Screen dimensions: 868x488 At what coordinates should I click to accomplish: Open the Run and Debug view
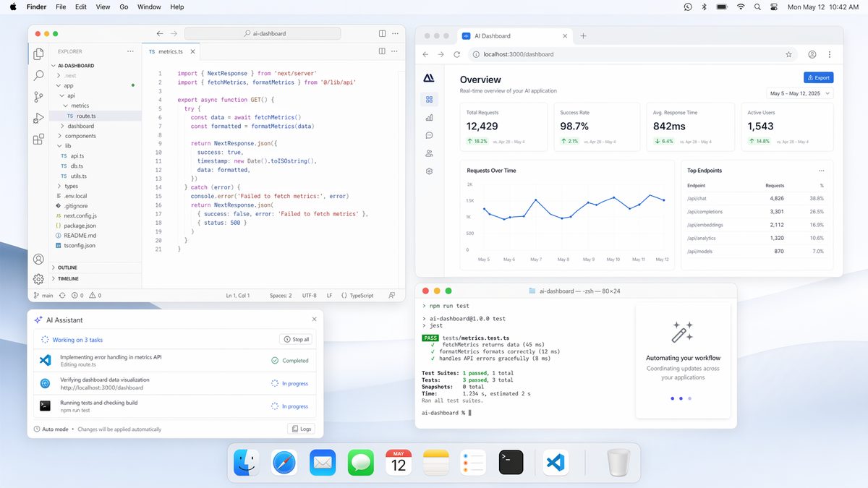38,118
